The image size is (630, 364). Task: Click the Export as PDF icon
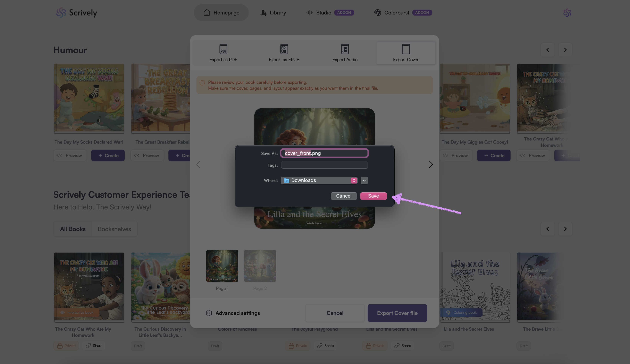click(x=223, y=49)
